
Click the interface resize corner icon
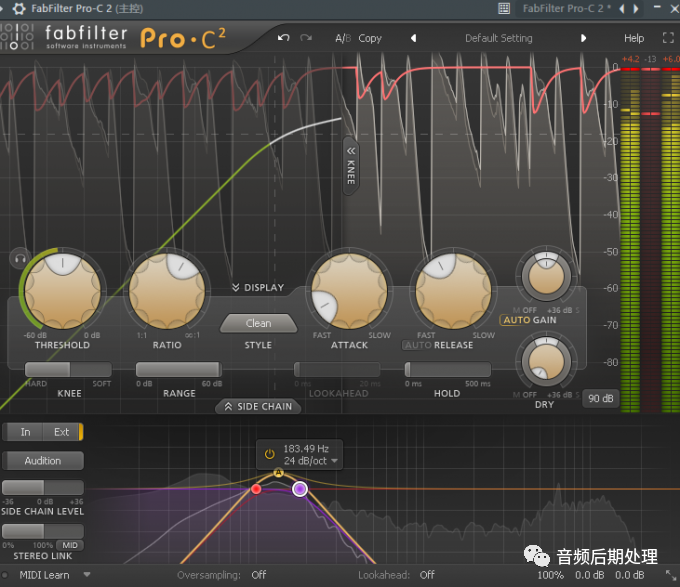pos(671,575)
